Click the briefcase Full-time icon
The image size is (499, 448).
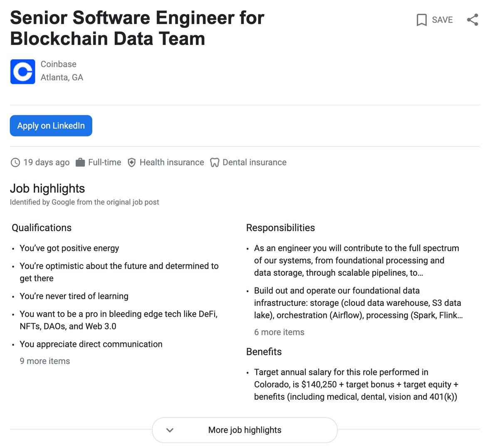point(80,163)
